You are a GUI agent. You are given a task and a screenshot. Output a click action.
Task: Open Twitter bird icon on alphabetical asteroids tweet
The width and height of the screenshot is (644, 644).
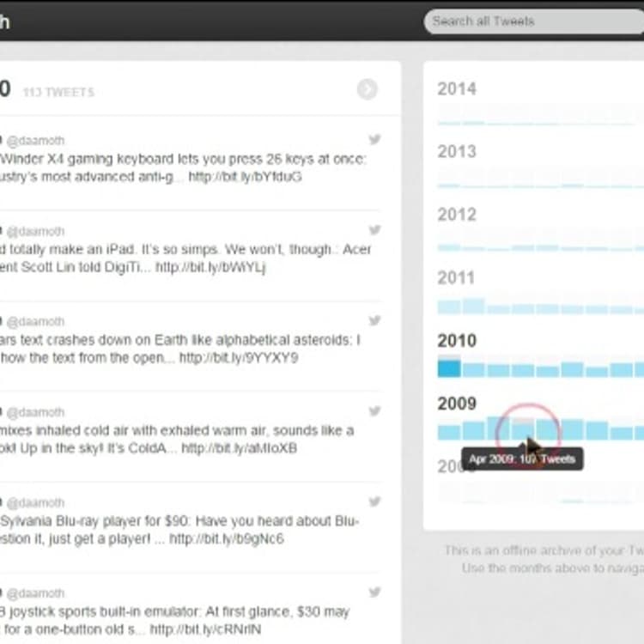[x=374, y=320]
